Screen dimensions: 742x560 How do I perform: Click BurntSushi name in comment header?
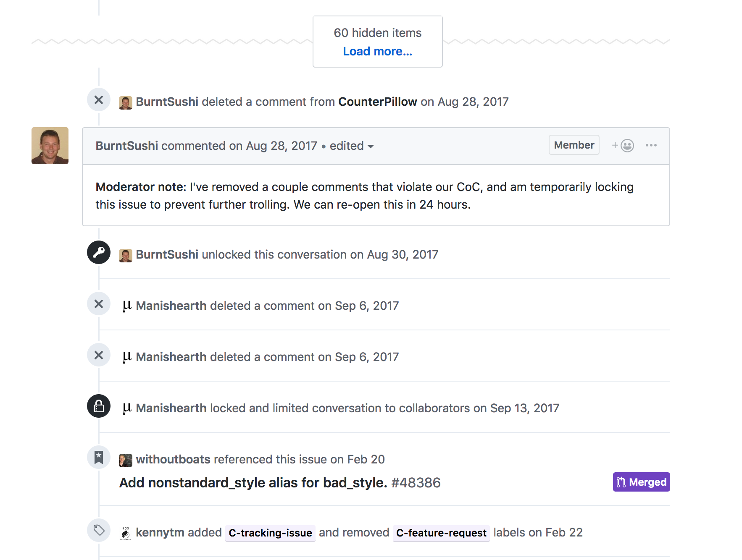(126, 146)
